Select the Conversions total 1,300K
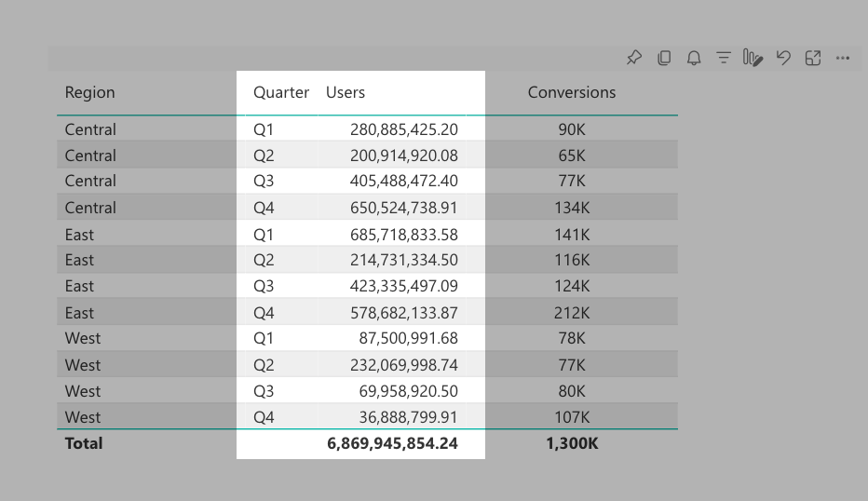The image size is (868, 501). pos(572,443)
